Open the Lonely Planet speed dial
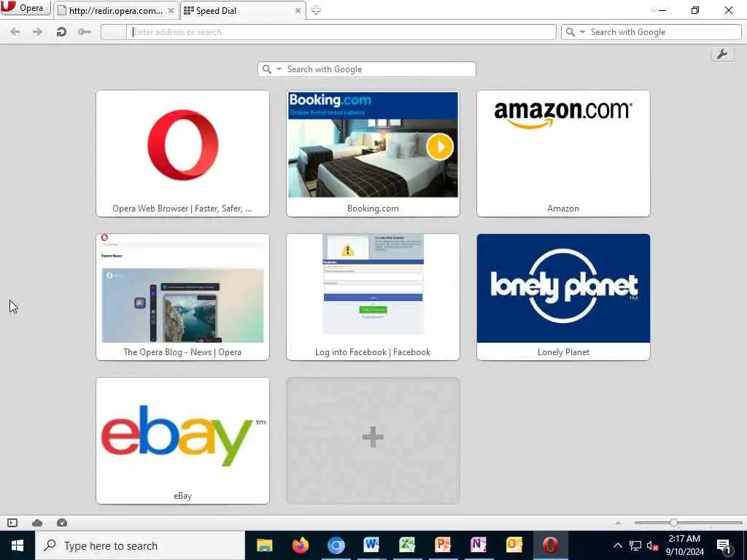 tap(563, 297)
